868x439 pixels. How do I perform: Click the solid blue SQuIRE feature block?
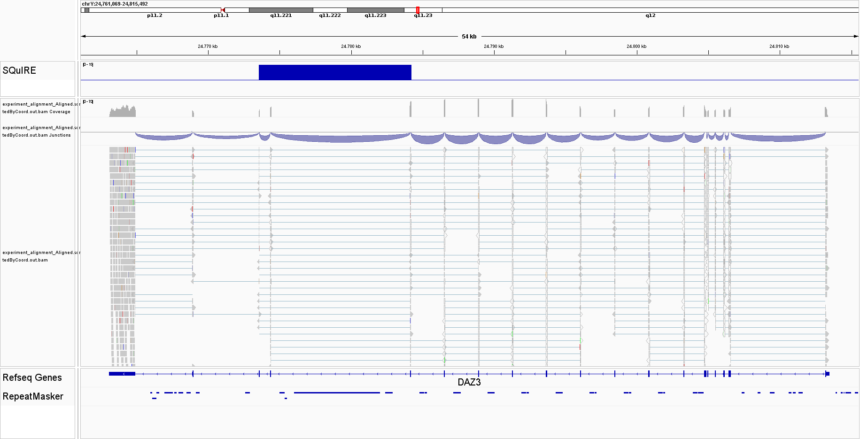[334, 72]
